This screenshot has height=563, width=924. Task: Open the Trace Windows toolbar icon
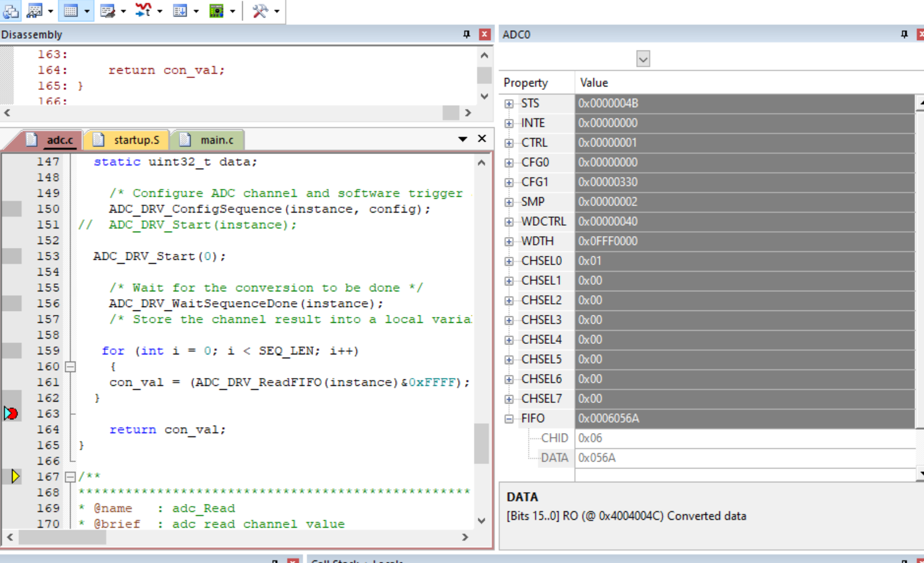[180, 10]
